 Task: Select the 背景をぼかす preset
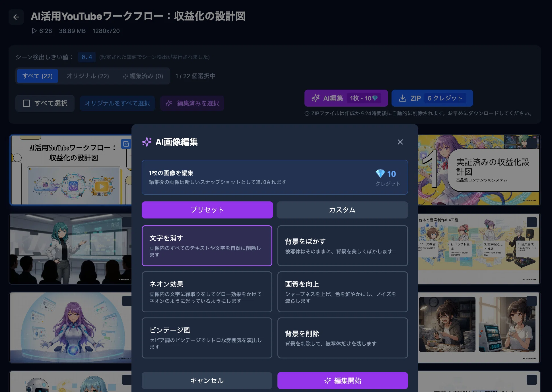[343, 246]
